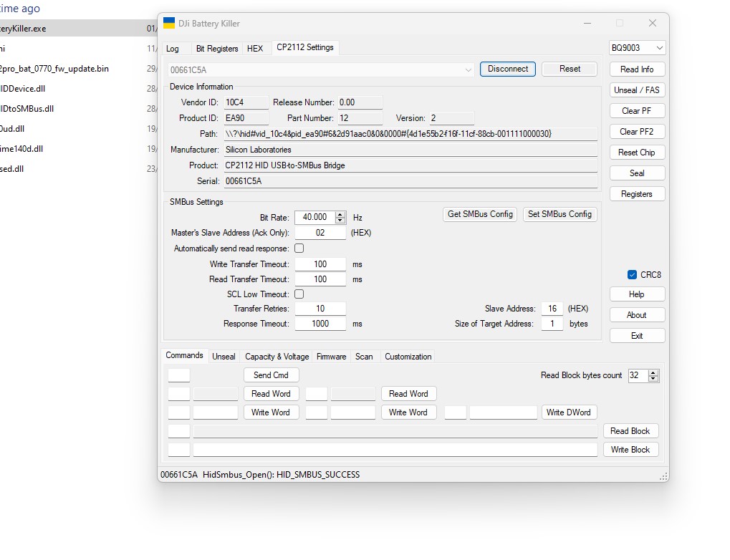Click the Slave Address hex field
Image resolution: width=730 pixels, height=560 pixels.
point(552,309)
